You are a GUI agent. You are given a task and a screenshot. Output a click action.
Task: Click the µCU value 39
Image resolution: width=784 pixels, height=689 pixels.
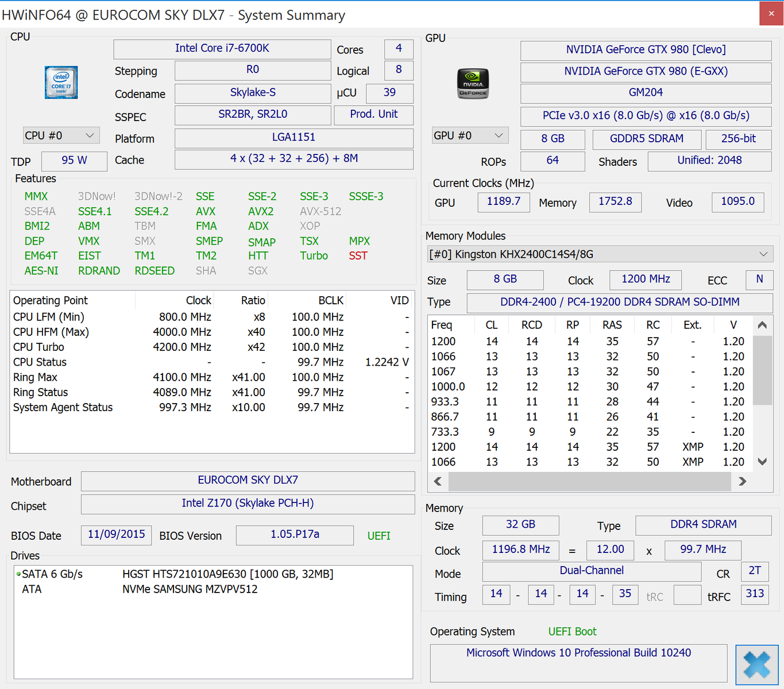pyautogui.click(x=389, y=93)
